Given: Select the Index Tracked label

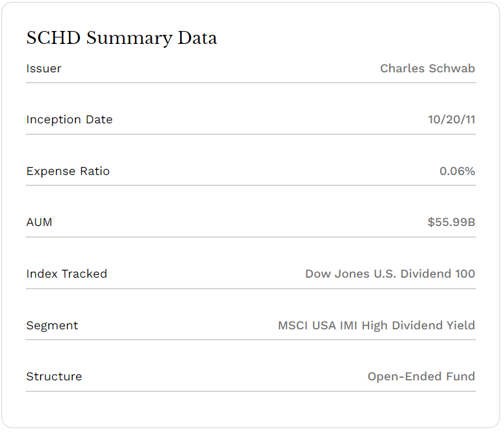Looking at the screenshot, I should [x=66, y=274].
